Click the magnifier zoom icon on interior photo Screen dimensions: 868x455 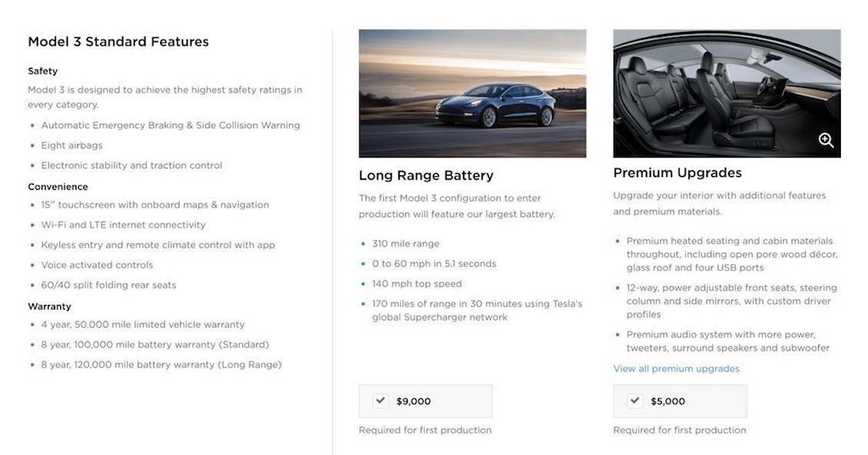coord(826,140)
